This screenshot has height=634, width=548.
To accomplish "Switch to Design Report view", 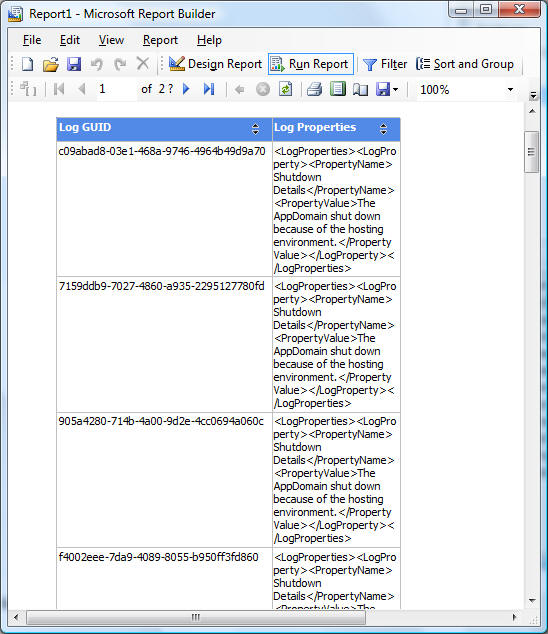I will (x=215, y=64).
